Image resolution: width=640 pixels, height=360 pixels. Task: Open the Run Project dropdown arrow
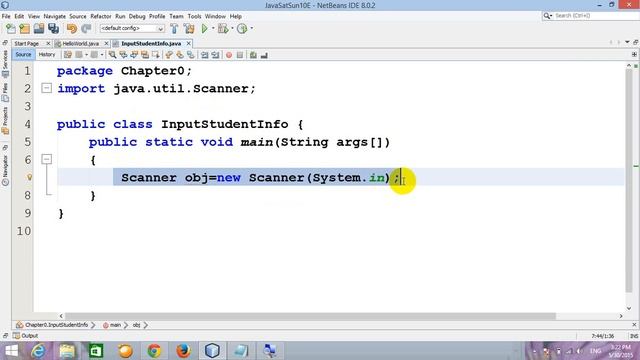click(x=213, y=29)
